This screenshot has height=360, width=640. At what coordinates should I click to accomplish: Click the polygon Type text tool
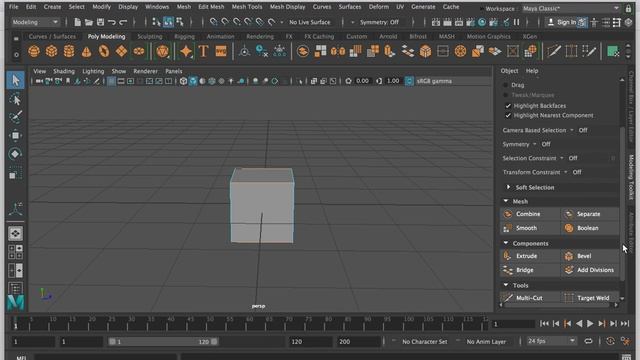[203, 51]
